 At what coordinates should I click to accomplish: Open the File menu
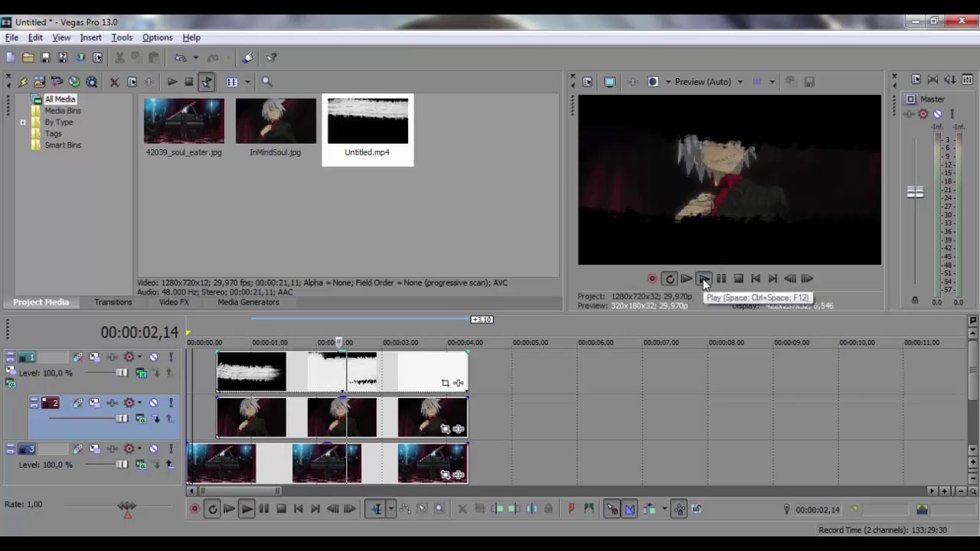[x=11, y=37]
